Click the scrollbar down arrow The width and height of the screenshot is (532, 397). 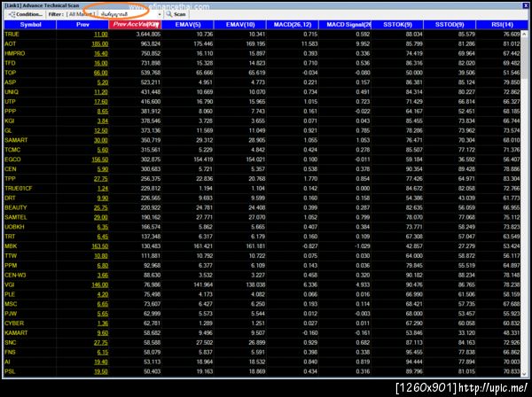pyautogui.click(x=524, y=374)
